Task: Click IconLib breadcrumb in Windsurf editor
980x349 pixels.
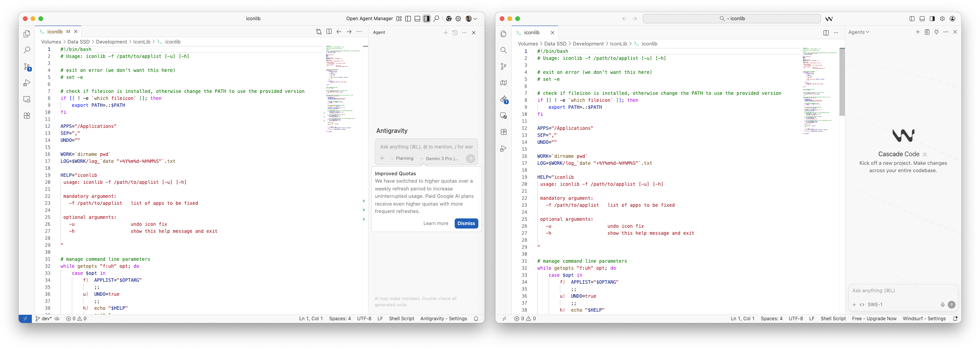Action: pyautogui.click(x=618, y=44)
